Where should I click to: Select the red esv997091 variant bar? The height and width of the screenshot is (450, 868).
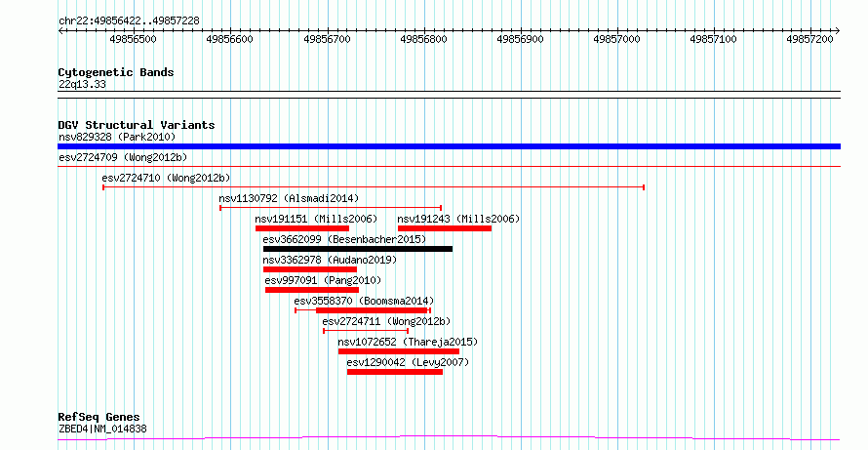coord(312,290)
